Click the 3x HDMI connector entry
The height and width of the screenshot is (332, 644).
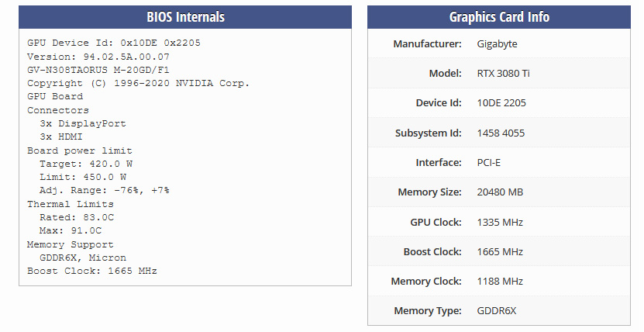pyautogui.click(x=61, y=137)
